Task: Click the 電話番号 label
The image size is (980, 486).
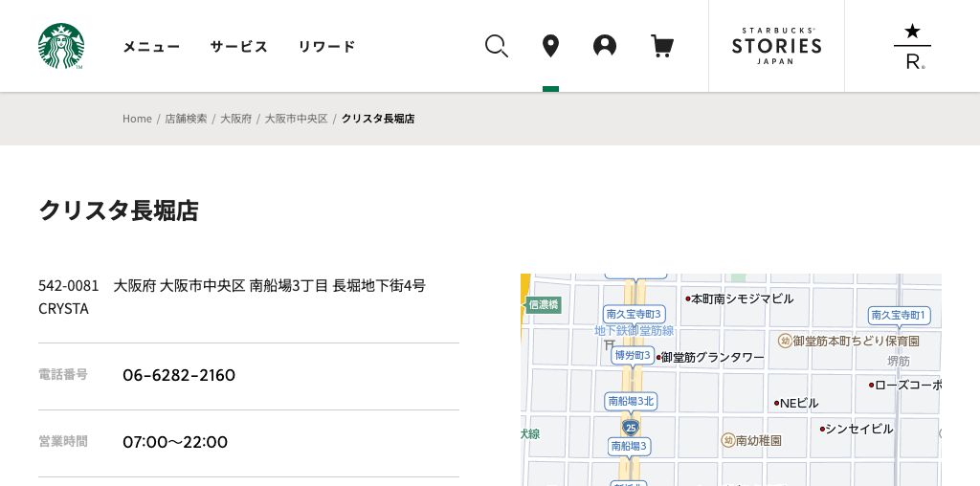Action: 63,374
